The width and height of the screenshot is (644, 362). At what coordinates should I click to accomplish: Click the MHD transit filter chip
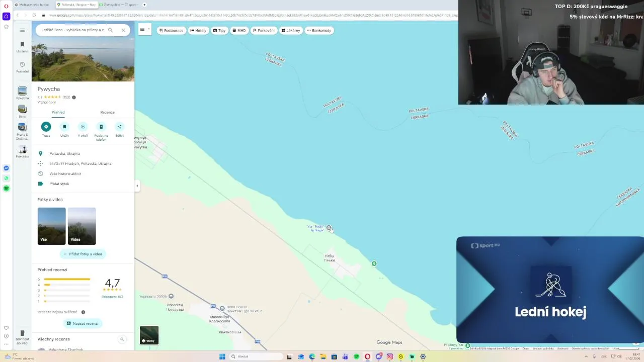239,30
